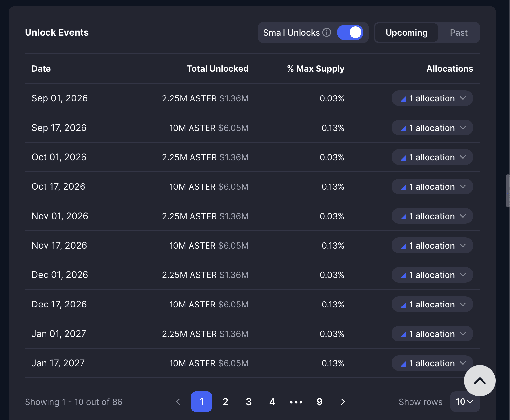510x420 pixels.
Task: Click the Jan 01, 2027 date cell
Action: (x=59, y=334)
